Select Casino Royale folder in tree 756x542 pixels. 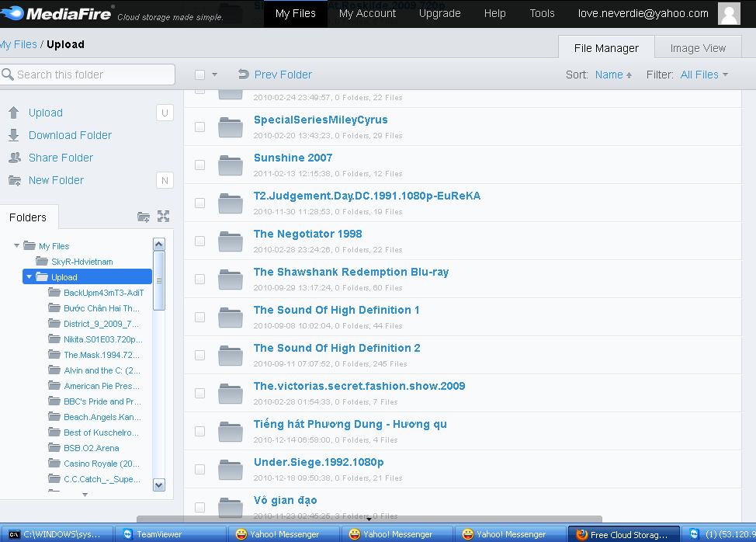pyautogui.click(x=101, y=464)
